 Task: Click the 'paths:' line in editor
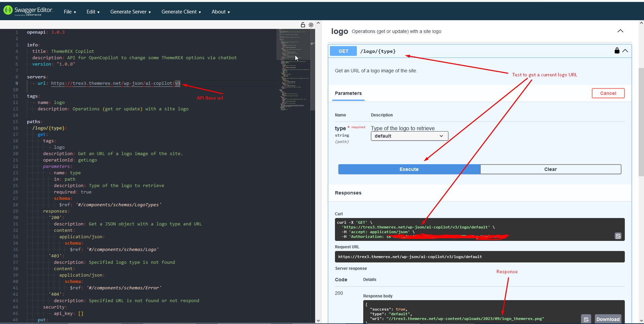[x=35, y=122]
